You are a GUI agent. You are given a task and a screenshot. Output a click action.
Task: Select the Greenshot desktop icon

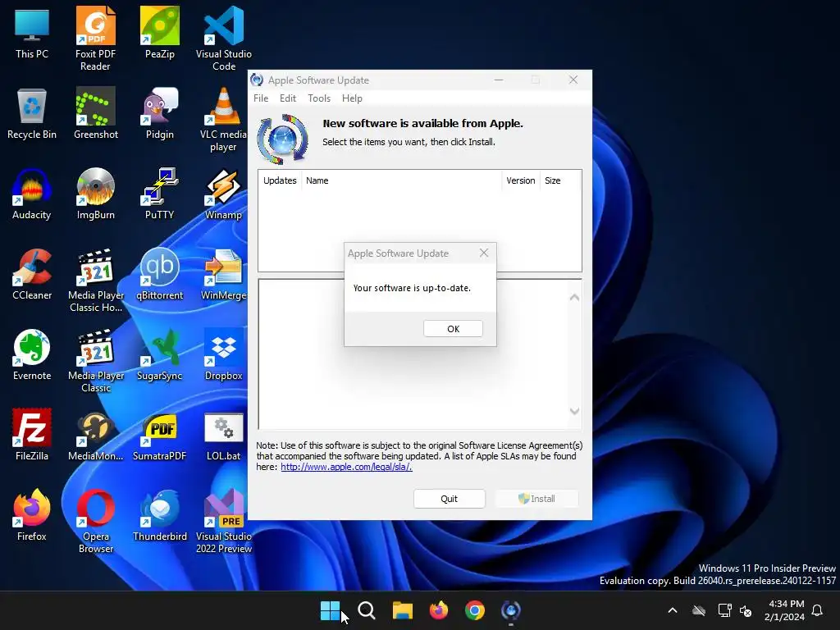95,113
